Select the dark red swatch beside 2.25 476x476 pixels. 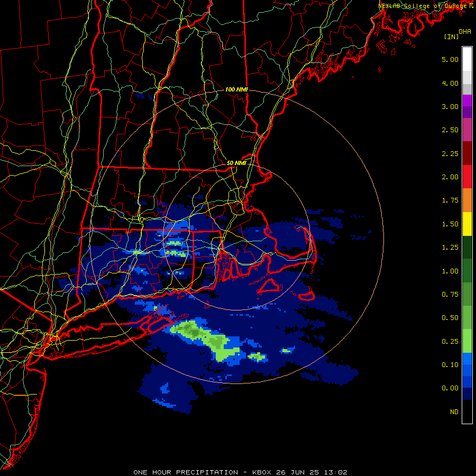(467, 153)
